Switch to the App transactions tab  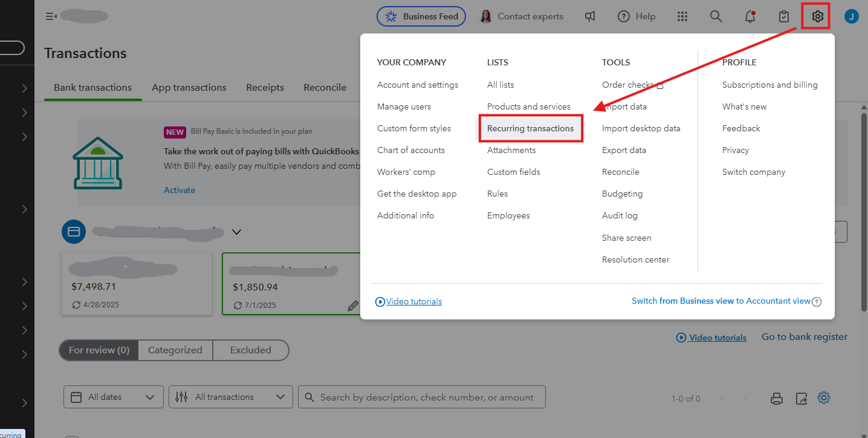[189, 88]
